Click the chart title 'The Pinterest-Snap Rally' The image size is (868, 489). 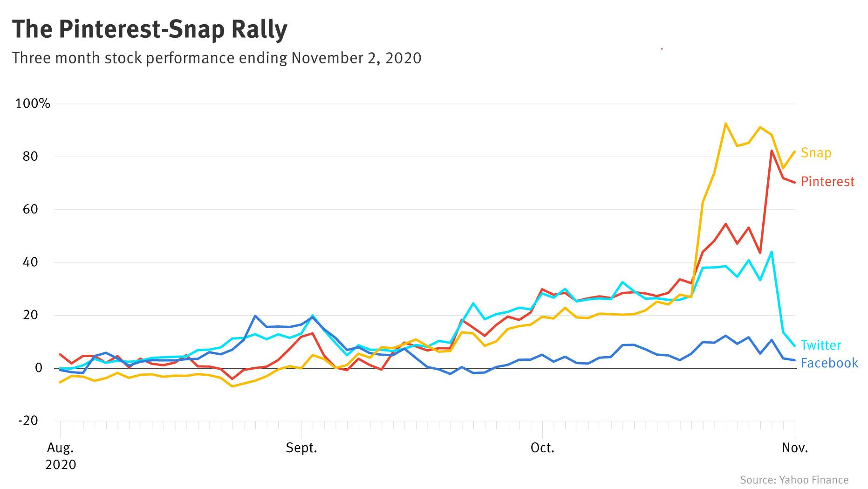pos(150,29)
